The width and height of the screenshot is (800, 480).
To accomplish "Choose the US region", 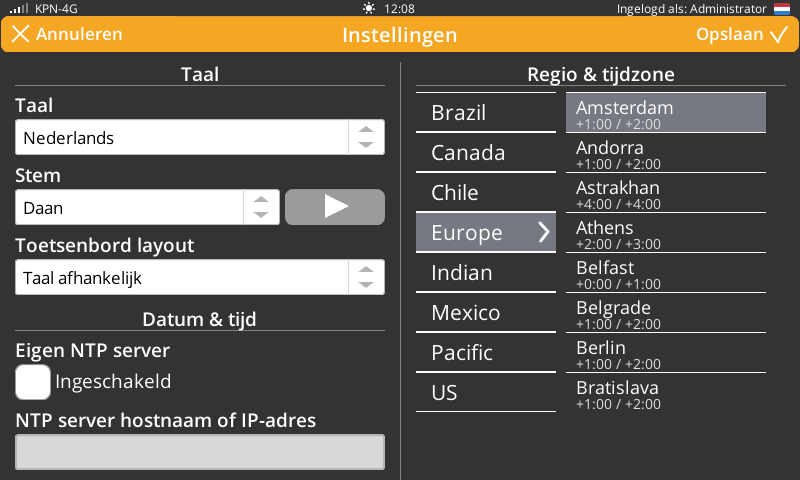I will pos(485,392).
